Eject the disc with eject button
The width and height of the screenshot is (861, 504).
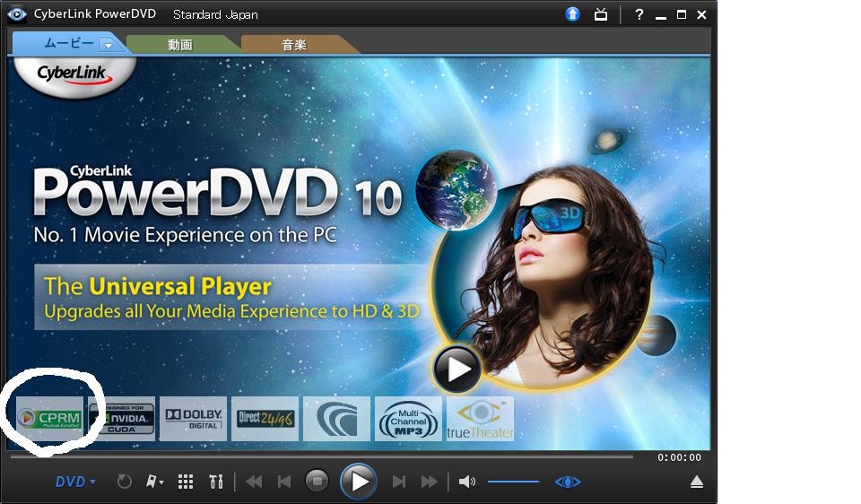point(696,482)
